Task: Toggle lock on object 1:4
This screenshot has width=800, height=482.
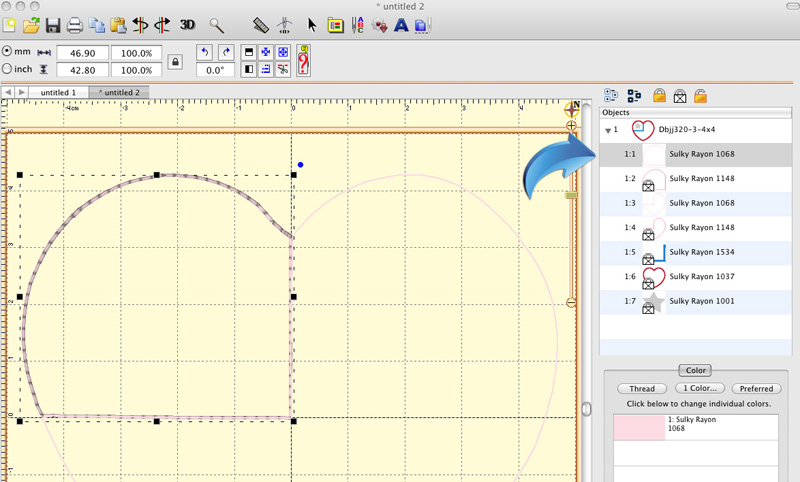Action: (x=648, y=235)
